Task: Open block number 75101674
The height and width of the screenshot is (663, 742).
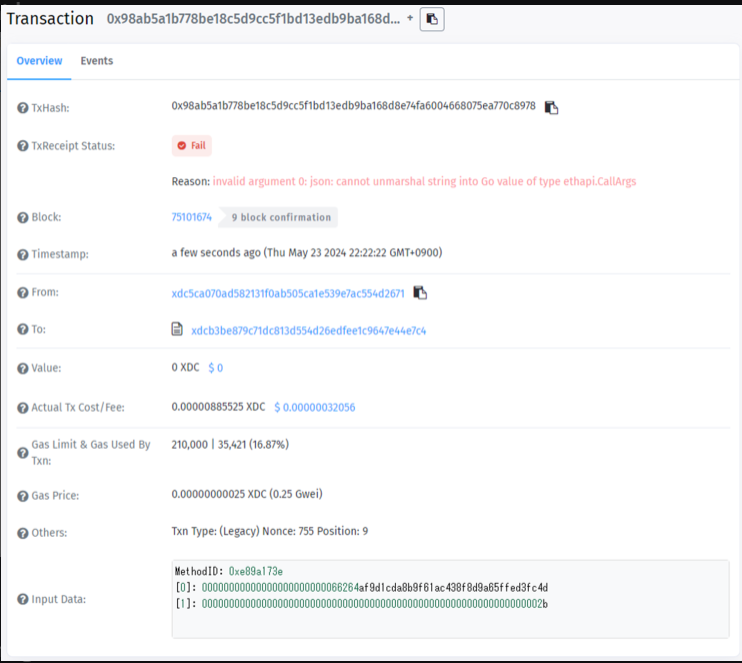Action: coord(191,217)
